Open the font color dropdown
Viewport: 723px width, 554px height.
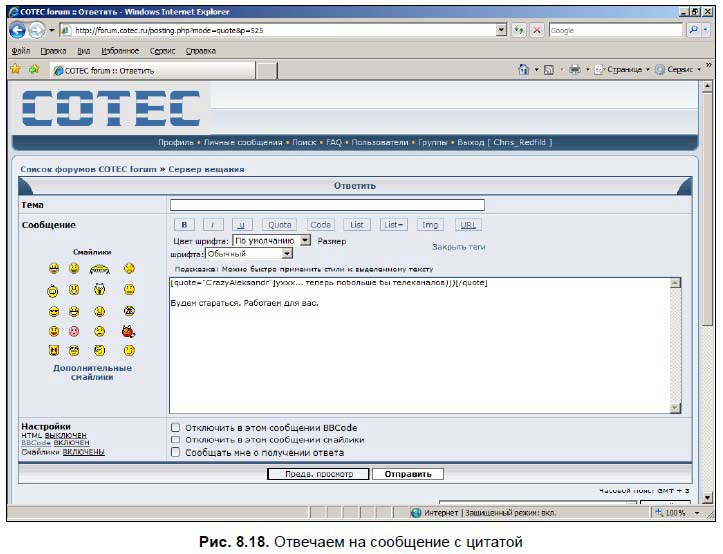pos(305,240)
